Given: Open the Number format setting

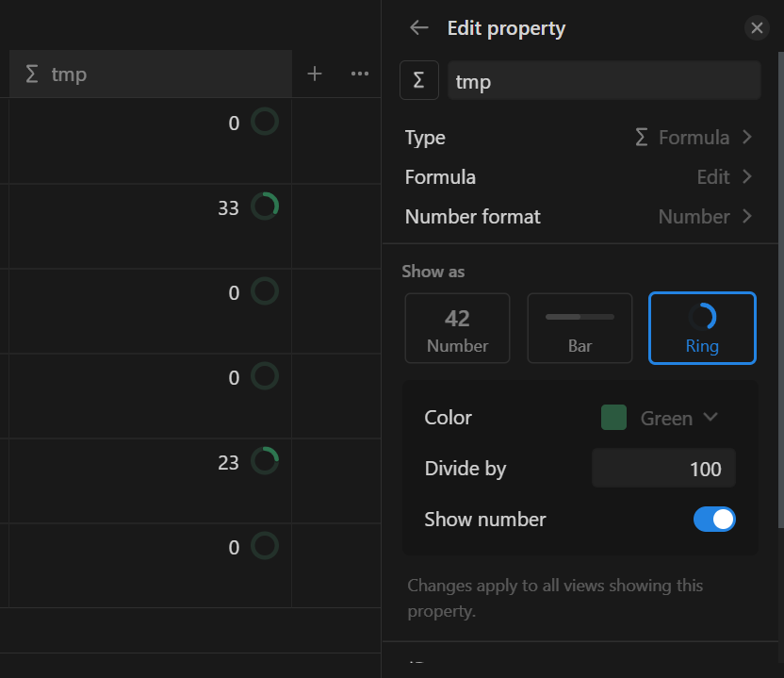Looking at the screenshot, I should (579, 217).
